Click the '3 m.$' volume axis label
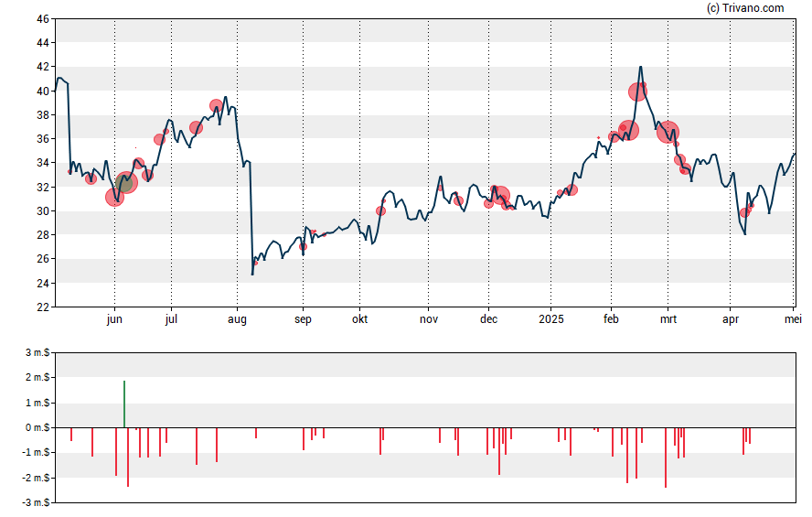812x517 pixels. tap(37, 353)
